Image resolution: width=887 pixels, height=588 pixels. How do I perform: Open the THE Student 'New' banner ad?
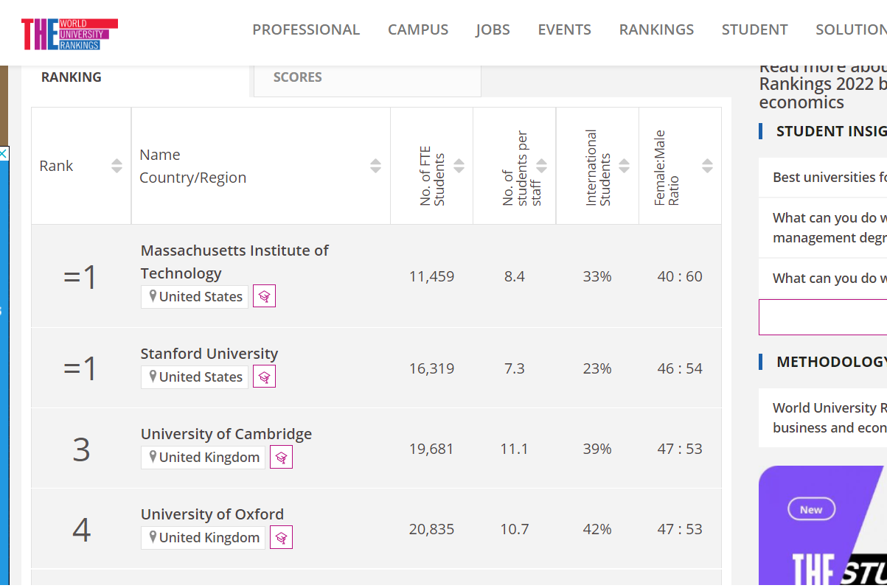point(823,526)
